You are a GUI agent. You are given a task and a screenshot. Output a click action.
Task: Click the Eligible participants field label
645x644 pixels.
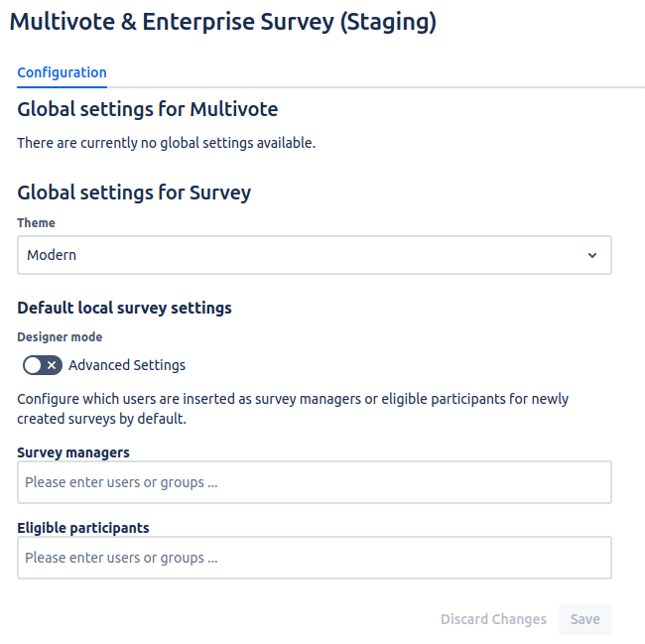point(83,528)
